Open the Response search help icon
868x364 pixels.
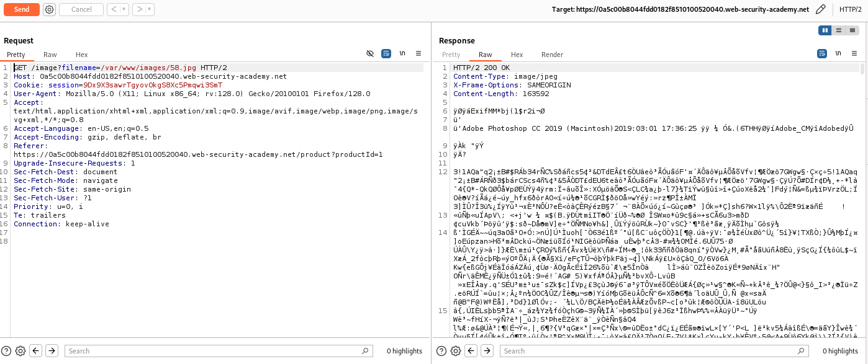pos(442,351)
